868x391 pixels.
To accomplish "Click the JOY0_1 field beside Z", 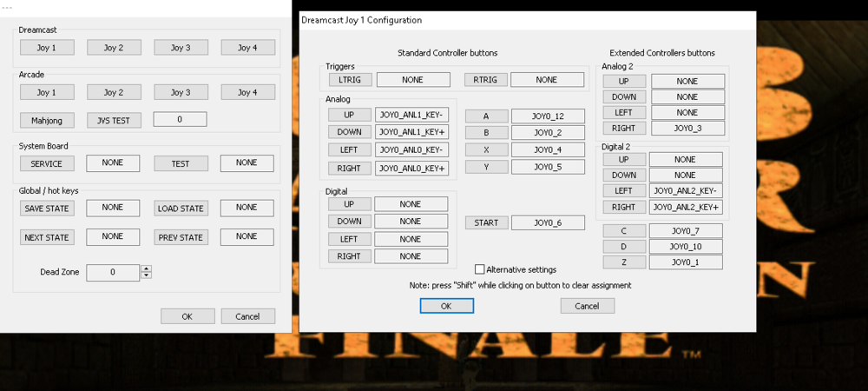I will pos(686,262).
